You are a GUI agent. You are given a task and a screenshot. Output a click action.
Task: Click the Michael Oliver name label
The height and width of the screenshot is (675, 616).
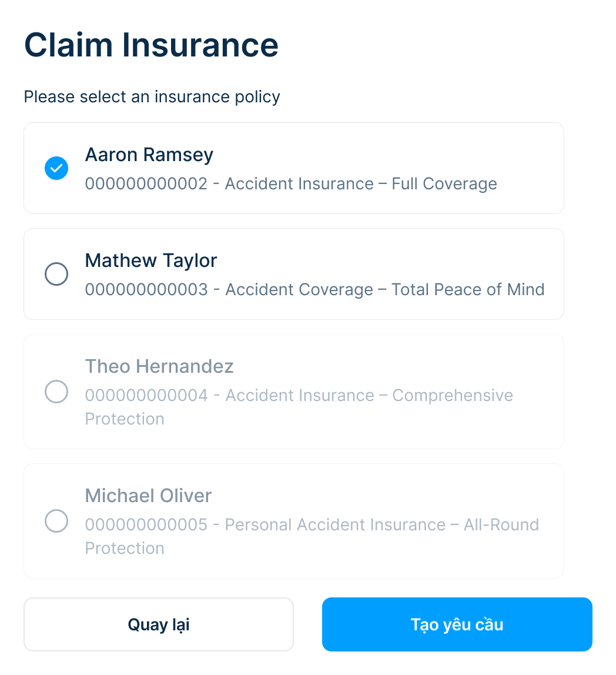(148, 496)
